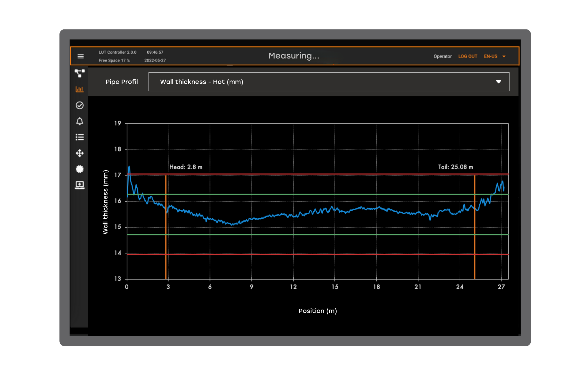Screen dimensions: 588x392
Task: Click the Operator user label
Action: click(x=443, y=56)
